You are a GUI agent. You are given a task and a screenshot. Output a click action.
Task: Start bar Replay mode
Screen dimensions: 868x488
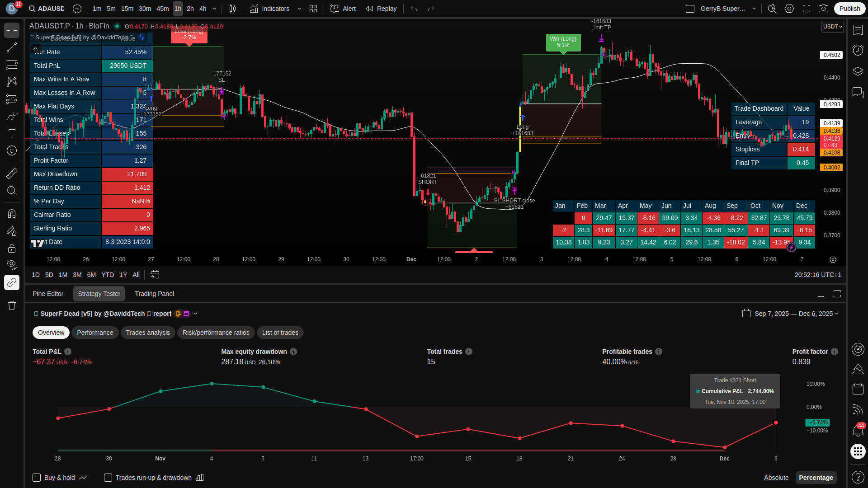[x=381, y=9]
